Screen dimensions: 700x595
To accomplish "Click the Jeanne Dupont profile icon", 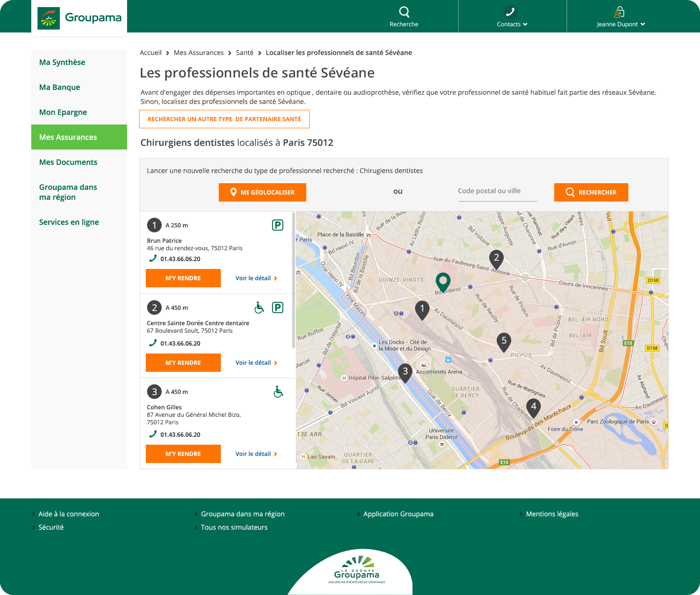I will pyautogui.click(x=620, y=11).
